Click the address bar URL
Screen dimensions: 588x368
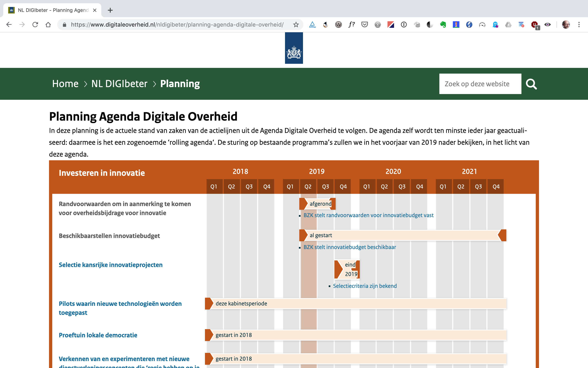pyautogui.click(x=177, y=25)
